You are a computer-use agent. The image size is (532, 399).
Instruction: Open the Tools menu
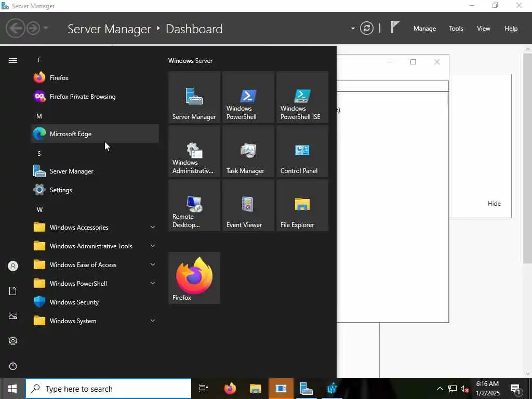coord(456,29)
